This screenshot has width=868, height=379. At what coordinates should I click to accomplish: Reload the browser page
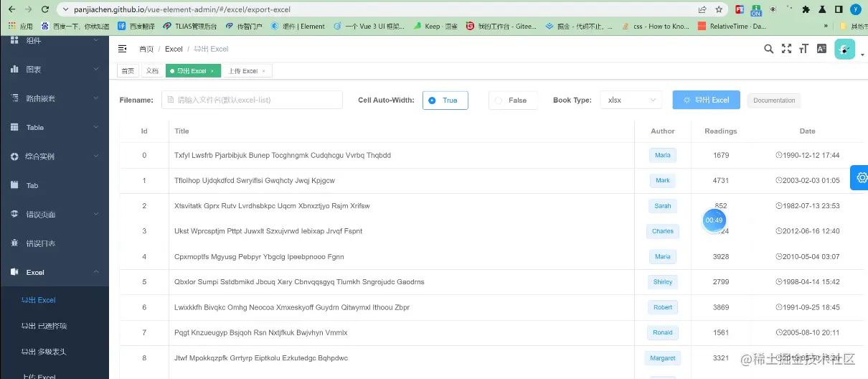point(44,9)
